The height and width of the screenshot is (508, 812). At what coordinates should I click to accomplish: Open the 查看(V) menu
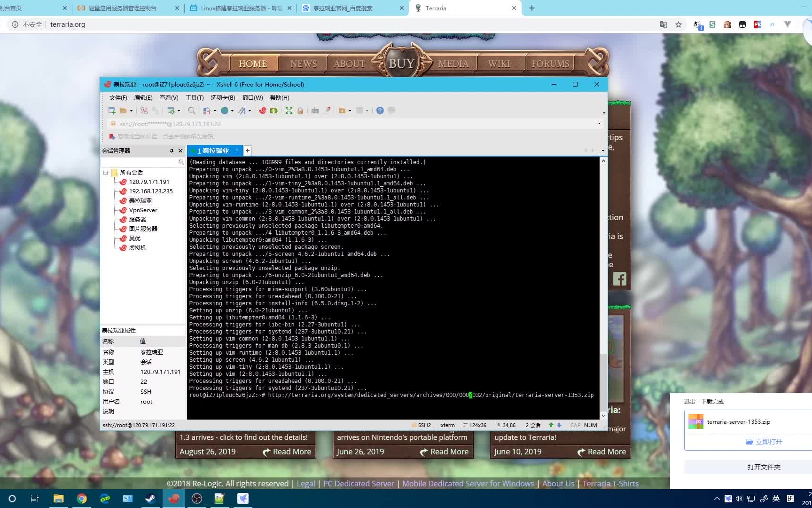[169, 98]
